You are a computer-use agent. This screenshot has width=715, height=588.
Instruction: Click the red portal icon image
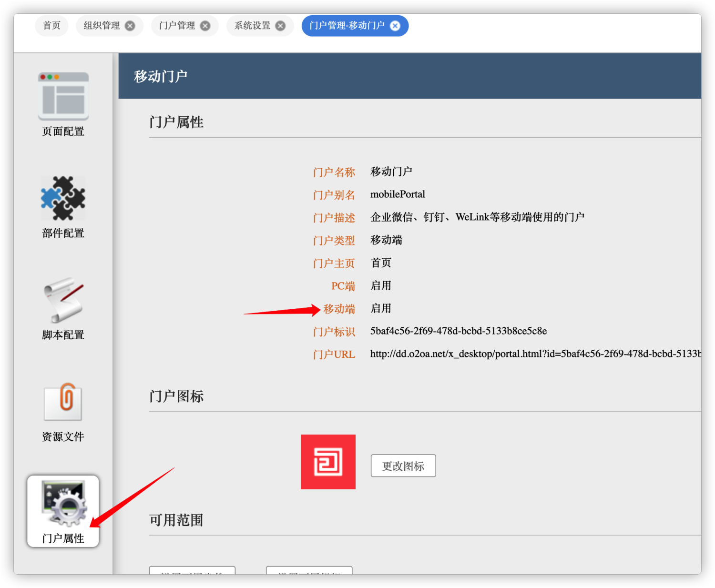328,462
